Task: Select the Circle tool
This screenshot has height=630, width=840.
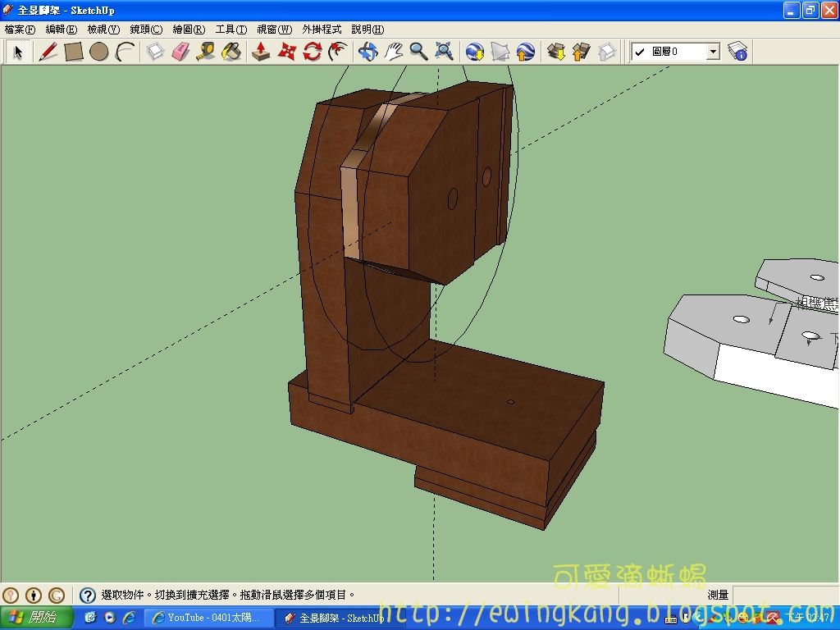Action: point(99,52)
